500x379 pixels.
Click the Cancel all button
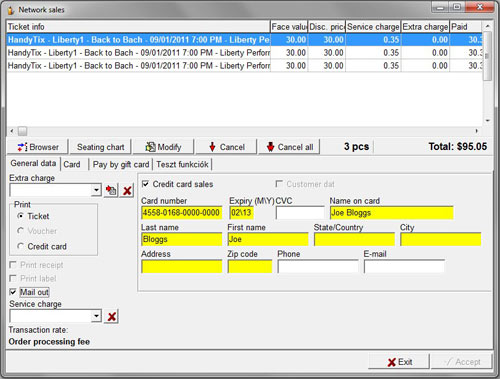pyautogui.click(x=289, y=147)
